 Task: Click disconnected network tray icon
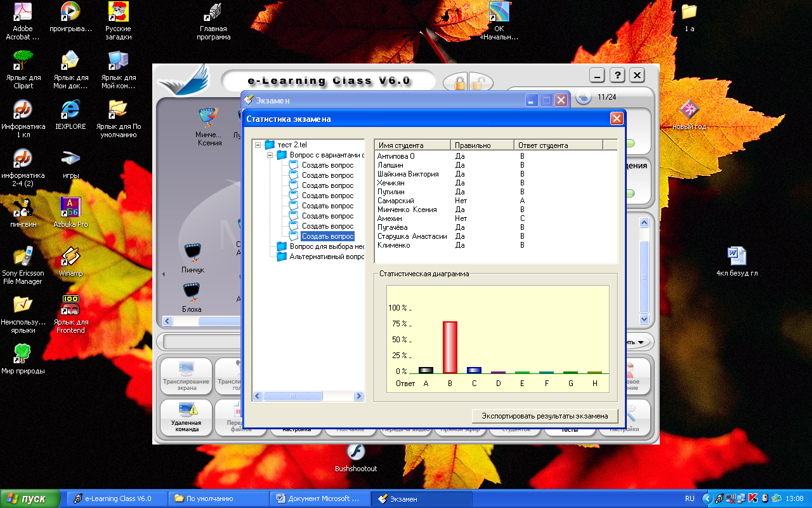pos(731,498)
